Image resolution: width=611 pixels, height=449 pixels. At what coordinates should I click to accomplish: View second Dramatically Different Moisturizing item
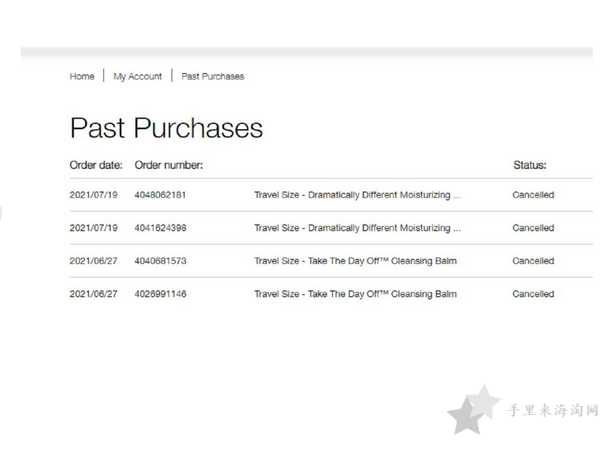[358, 228]
